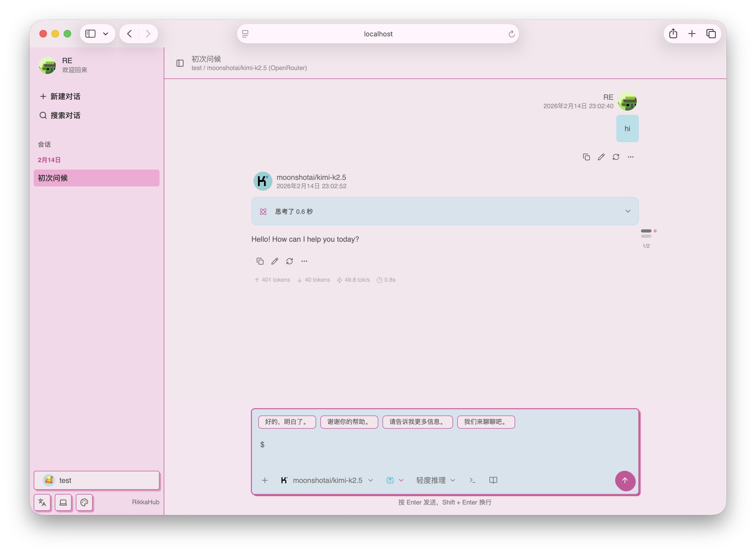Click the display icon in the sidebar footer

click(x=63, y=502)
